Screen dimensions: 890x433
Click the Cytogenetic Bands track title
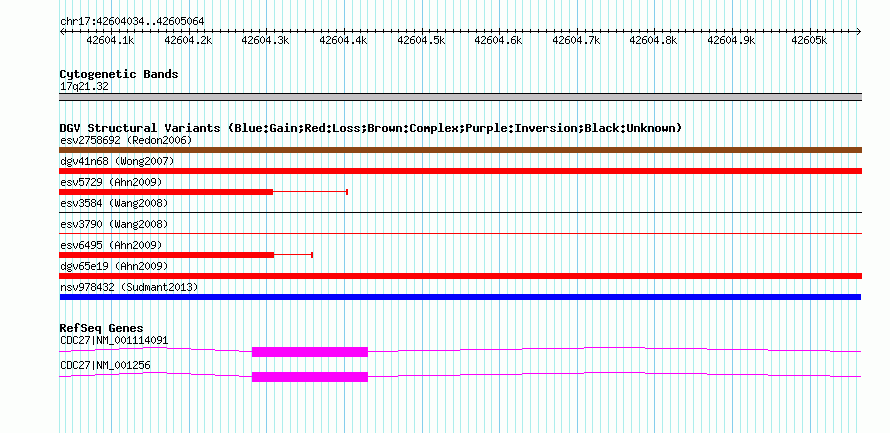(x=119, y=74)
